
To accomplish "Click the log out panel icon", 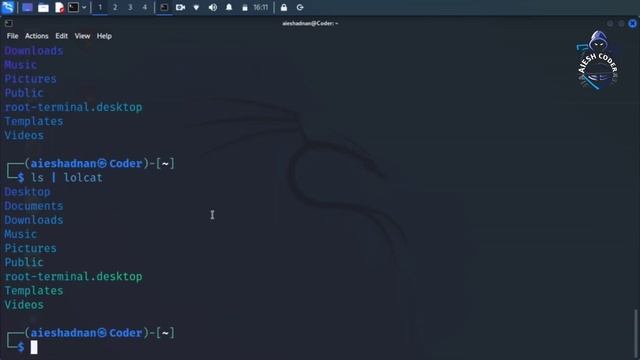I will click(300, 7).
